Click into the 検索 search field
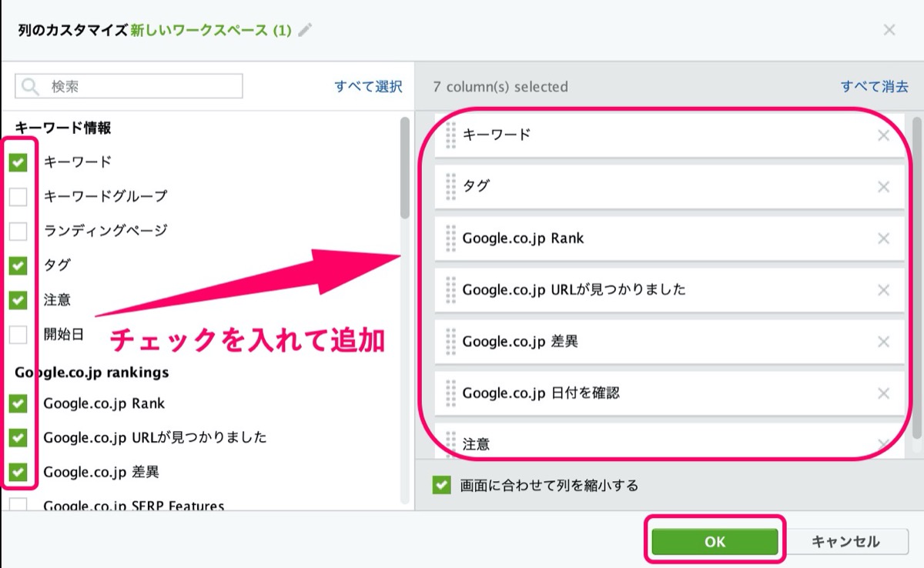The width and height of the screenshot is (924, 568). [129, 86]
